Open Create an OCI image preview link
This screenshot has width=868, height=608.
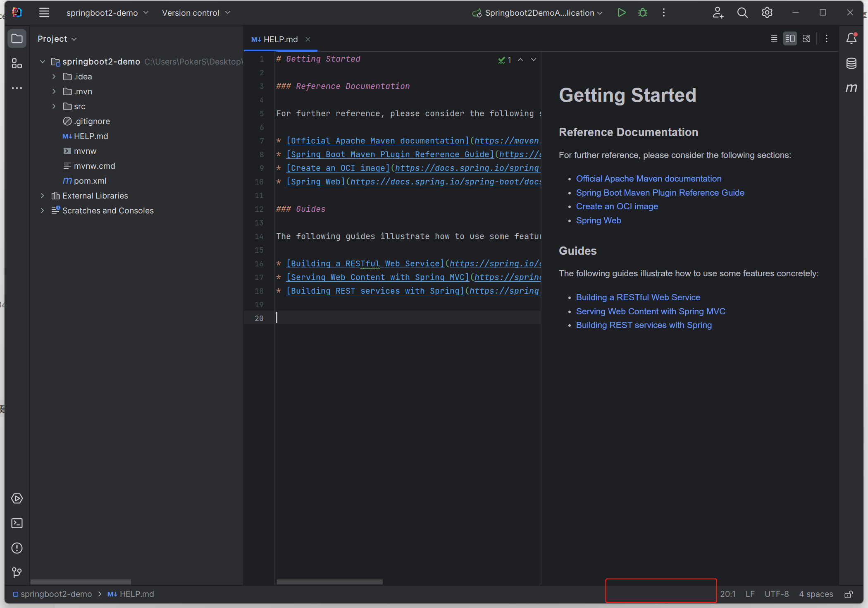(x=617, y=206)
